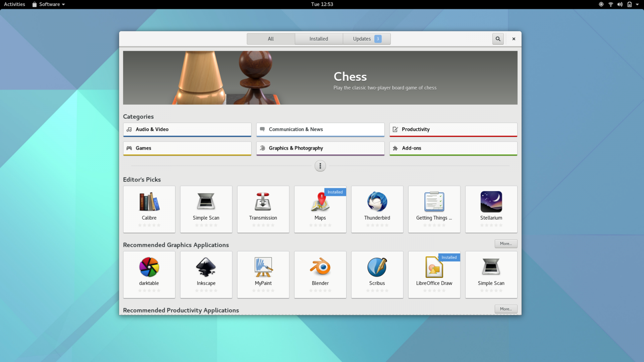Open the Games category

pos(187,148)
